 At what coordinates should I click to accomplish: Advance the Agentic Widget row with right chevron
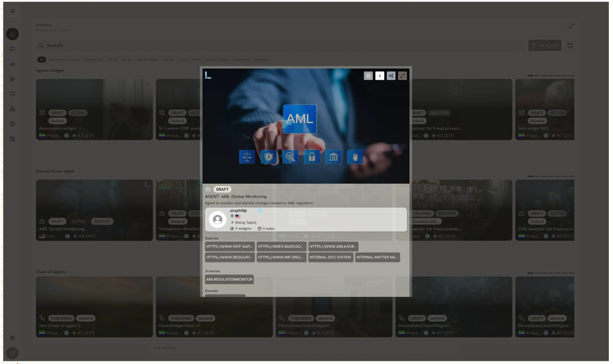568,109
